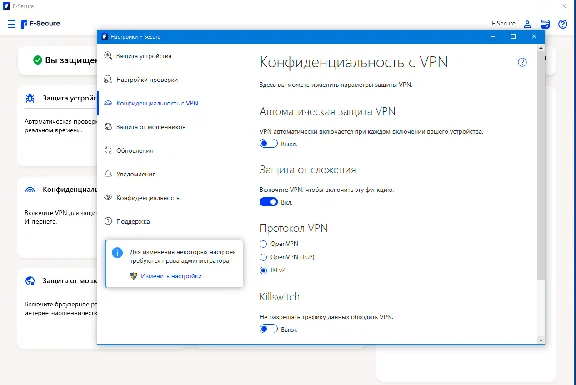This screenshot has height=385, width=576.
Task: Click the Изменить настройки link
Action: [171, 276]
